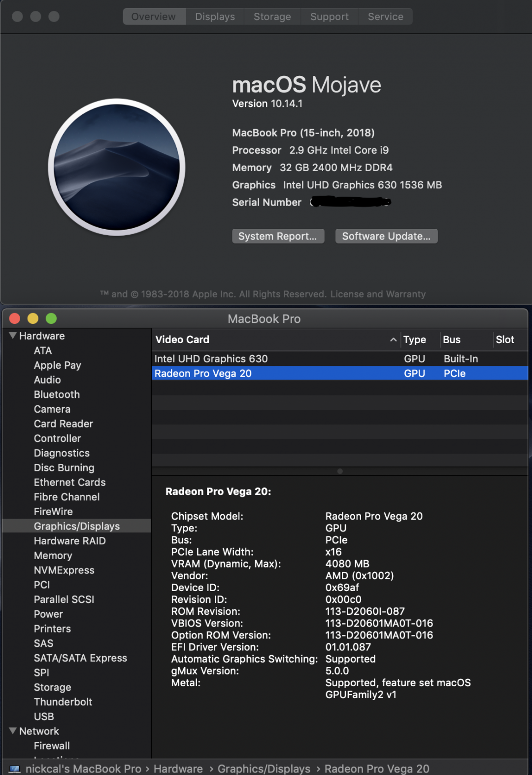Screen dimensions: 532x775
Task: Select Audio in the sidebar
Action: pyautogui.click(x=47, y=380)
